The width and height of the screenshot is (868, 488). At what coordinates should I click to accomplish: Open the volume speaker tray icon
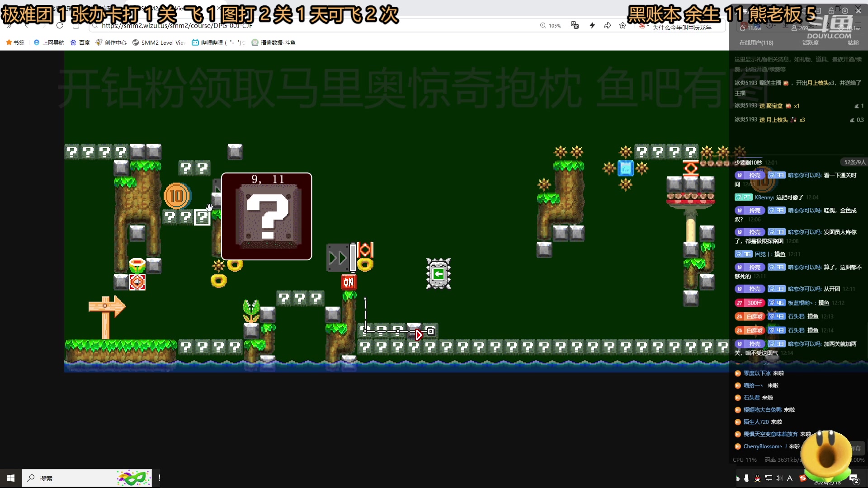pyautogui.click(x=778, y=478)
